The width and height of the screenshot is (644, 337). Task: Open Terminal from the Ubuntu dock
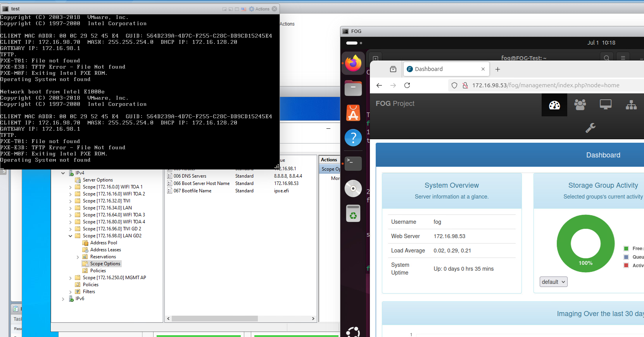point(353,163)
